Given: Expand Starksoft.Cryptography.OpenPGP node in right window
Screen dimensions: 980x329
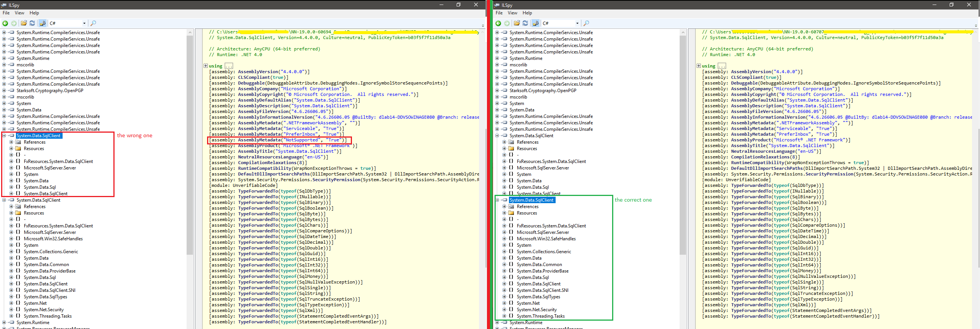Looking at the screenshot, I should [x=497, y=91].
